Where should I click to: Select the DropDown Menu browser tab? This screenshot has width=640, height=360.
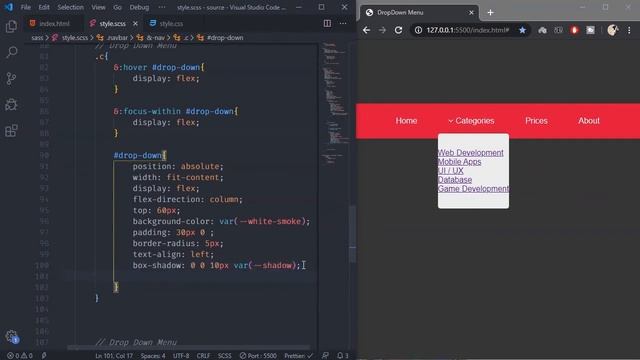pos(420,13)
